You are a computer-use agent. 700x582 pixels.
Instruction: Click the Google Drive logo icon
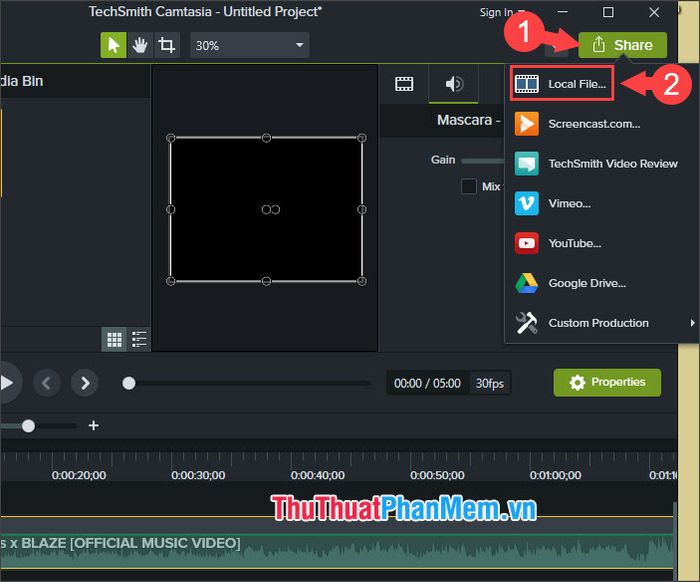click(x=527, y=283)
